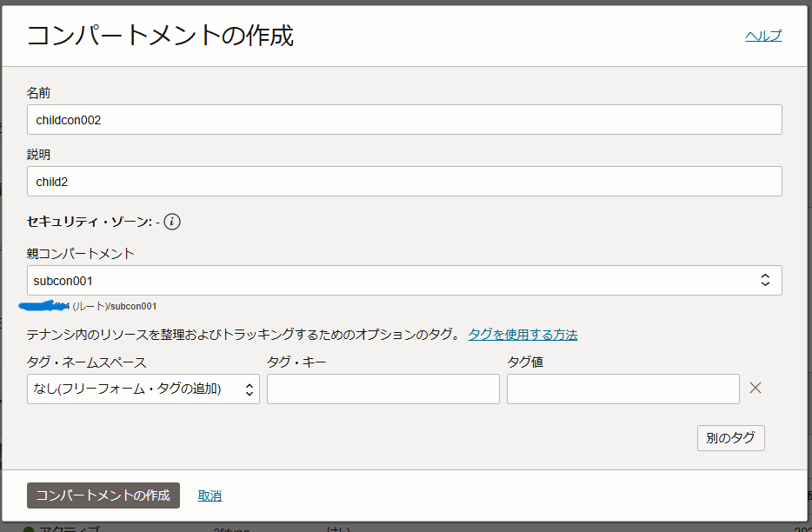Open the tag namespace dropdown
812x532 pixels.
(143, 389)
